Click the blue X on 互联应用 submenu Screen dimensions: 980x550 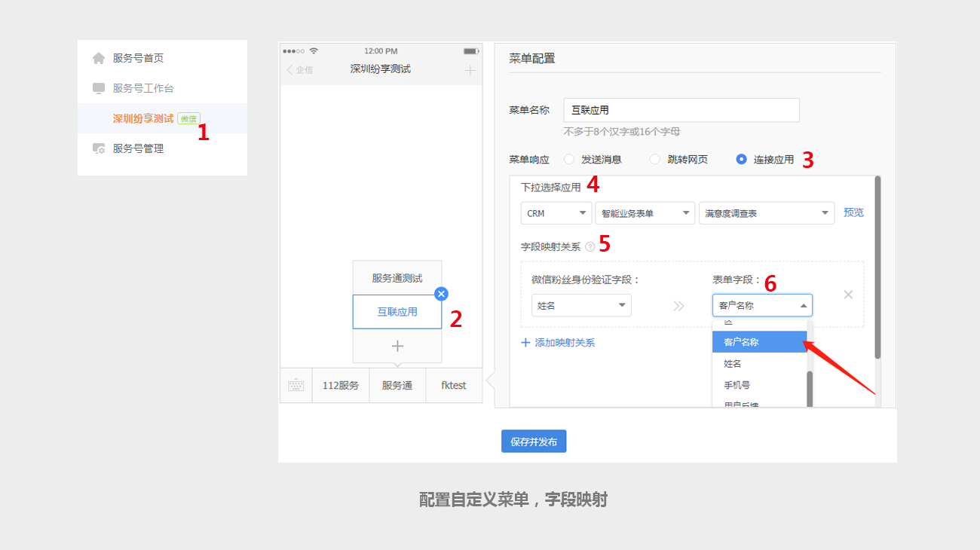(x=442, y=294)
